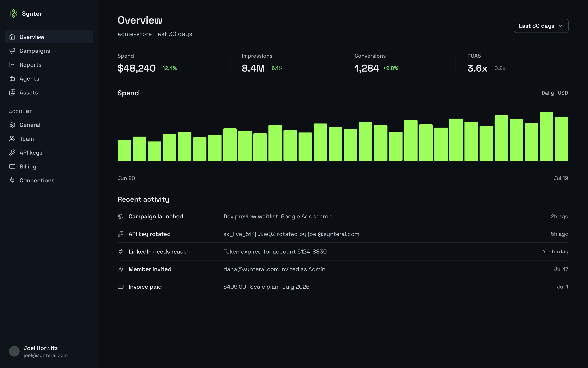Click the General gear icon
This screenshot has height=368, width=588.
click(12, 125)
